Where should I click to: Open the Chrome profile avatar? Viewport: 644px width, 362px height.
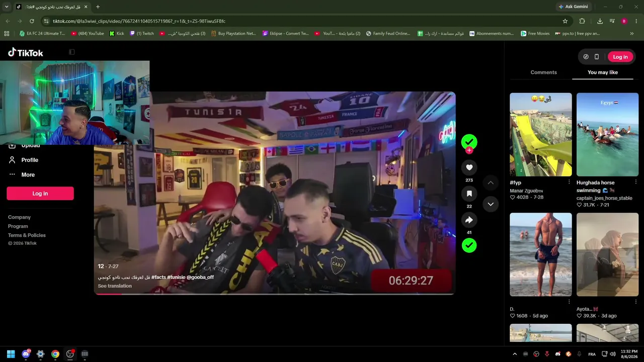pos(624,21)
